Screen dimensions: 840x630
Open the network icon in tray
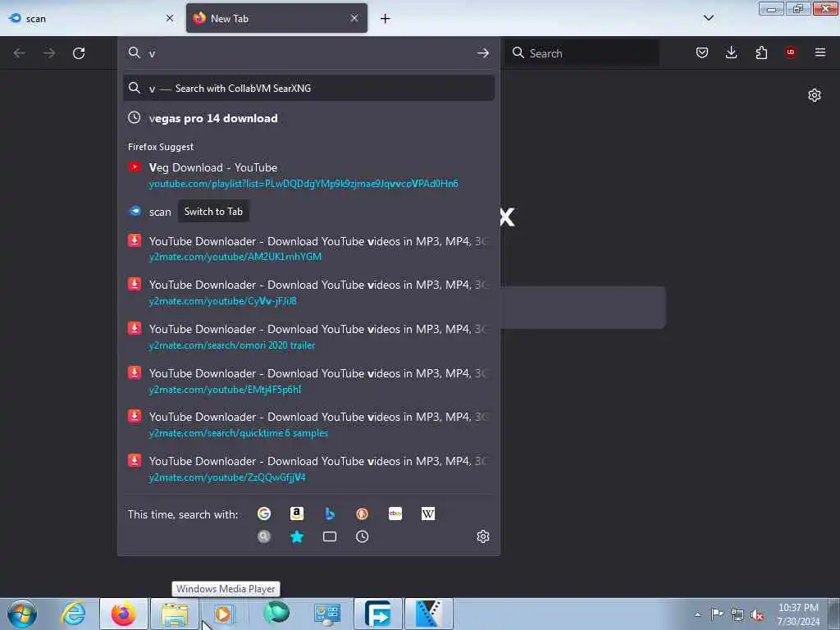click(737, 614)
